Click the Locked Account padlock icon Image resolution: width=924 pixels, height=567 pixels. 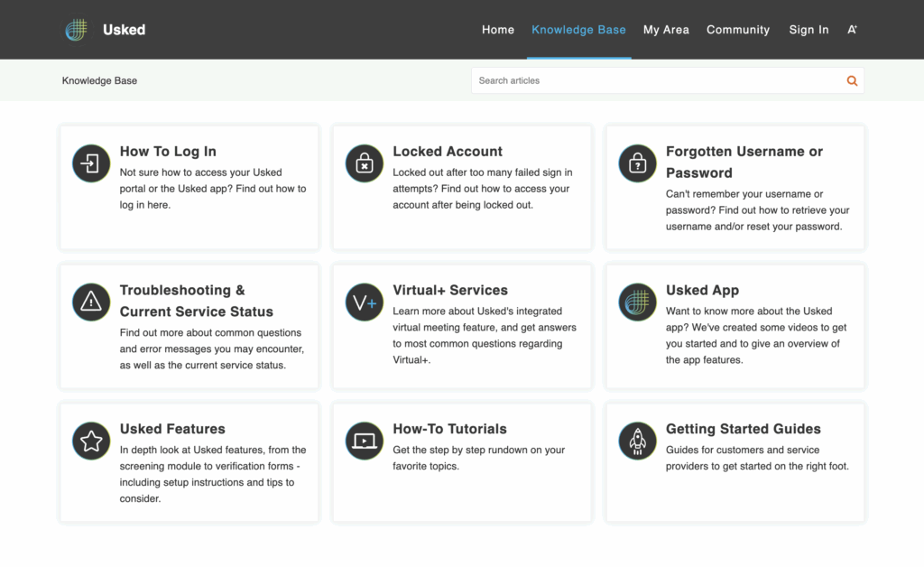tap(364, 163)
